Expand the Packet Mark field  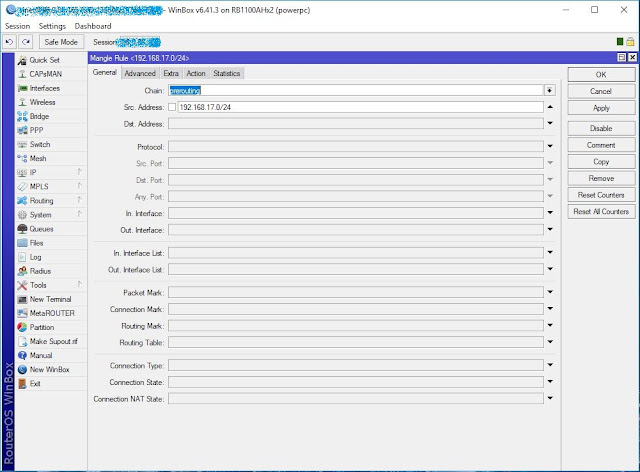[x=550, y=292]
